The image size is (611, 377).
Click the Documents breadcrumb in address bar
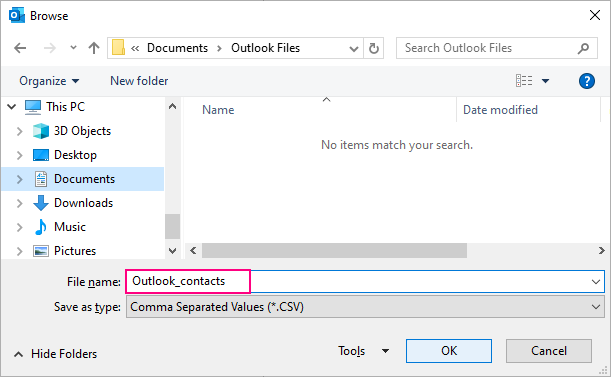[x=177, y=48]
